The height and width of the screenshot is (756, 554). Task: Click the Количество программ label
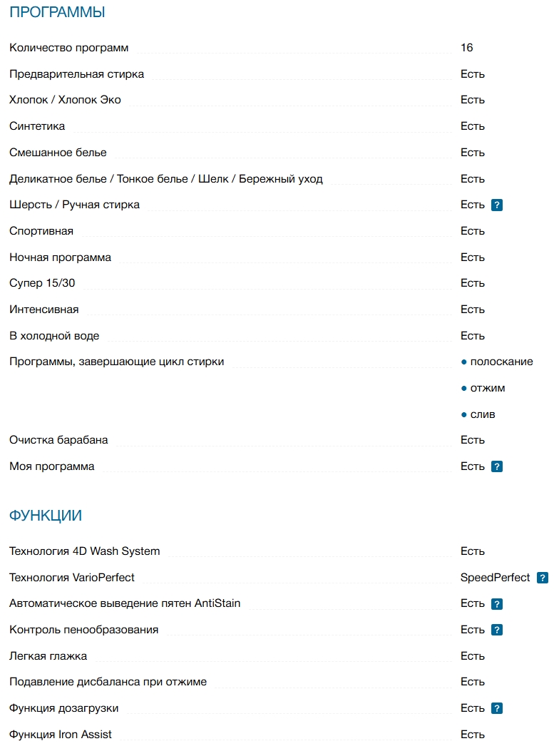69,48
